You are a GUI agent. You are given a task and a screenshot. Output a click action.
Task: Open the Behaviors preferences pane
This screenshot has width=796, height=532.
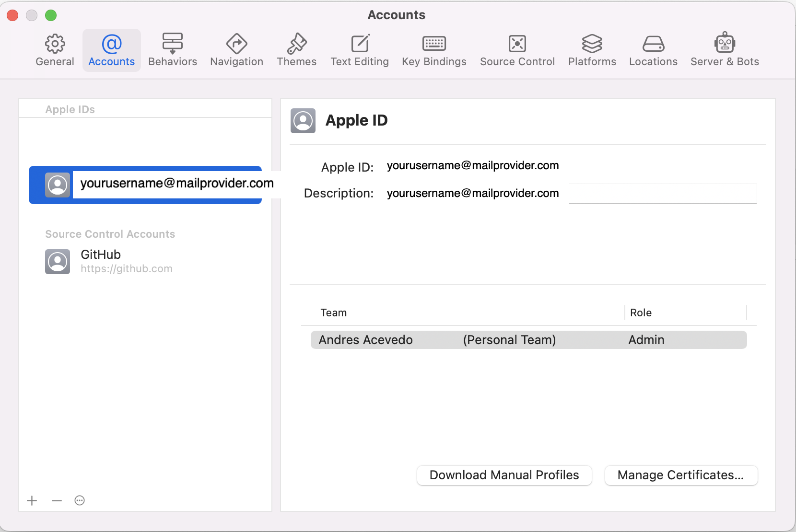[173, 50]
